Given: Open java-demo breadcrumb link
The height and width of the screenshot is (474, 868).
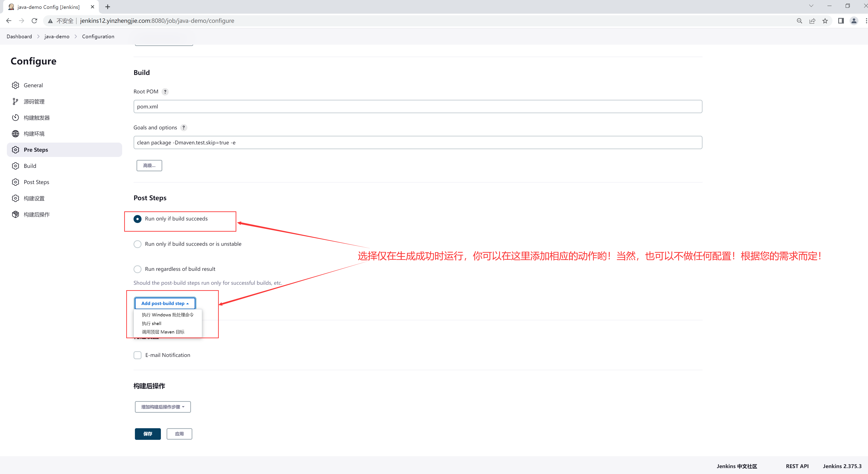Looking at the screenshot, I should tap(57, 36).
